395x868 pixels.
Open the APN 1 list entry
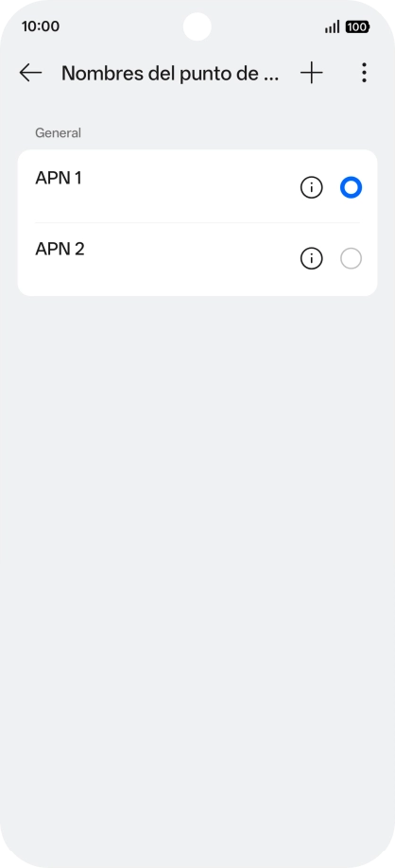pyautogui.click(x=197, y=186)
